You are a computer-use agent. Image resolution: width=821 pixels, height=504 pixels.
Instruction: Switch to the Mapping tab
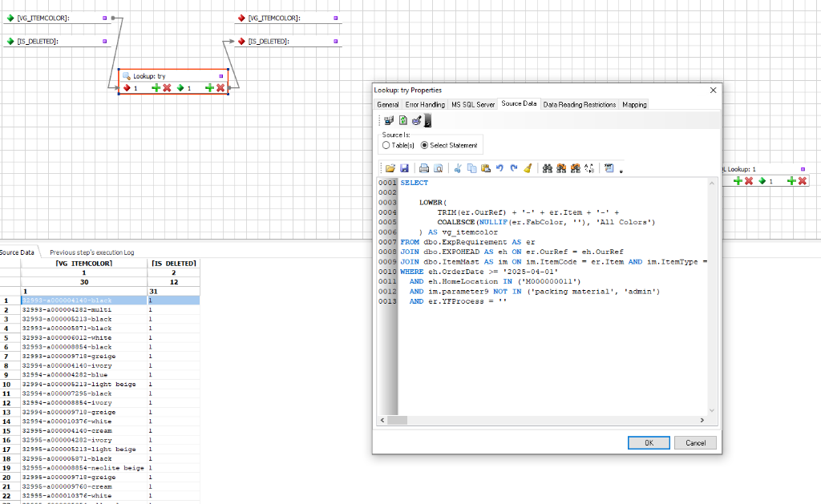click(x=635, y=105)
